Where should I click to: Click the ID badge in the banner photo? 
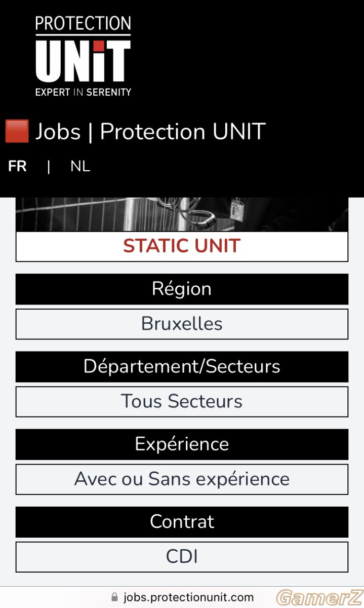click(x=236, y=208)
